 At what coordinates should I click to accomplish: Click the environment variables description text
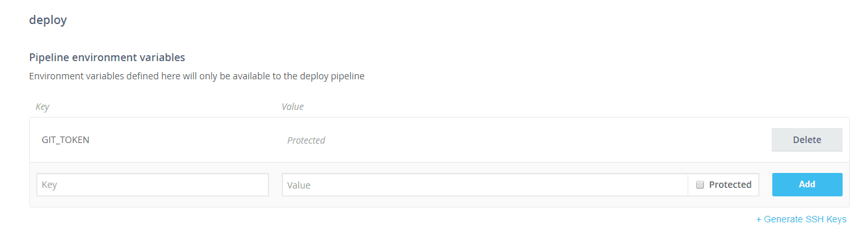(197, 76)
